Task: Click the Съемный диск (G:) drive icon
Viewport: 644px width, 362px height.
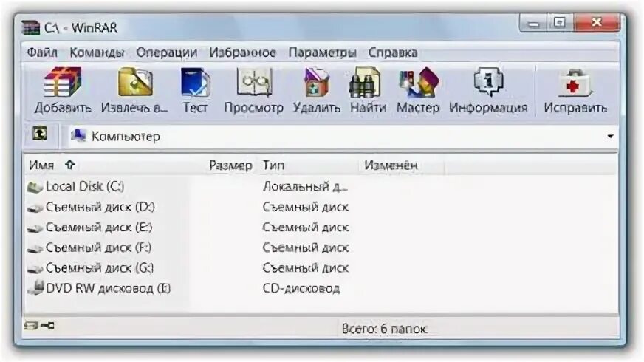Action: pos(35,269)
